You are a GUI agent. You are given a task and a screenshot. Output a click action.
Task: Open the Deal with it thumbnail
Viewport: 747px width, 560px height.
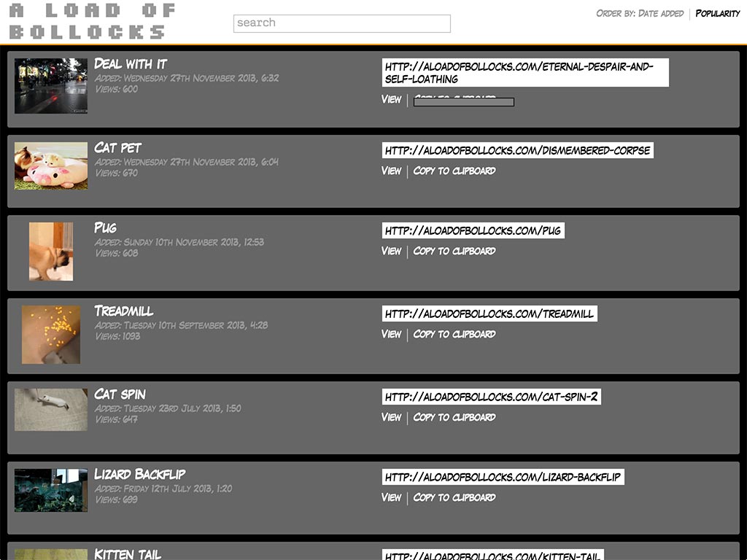(51, 86)
